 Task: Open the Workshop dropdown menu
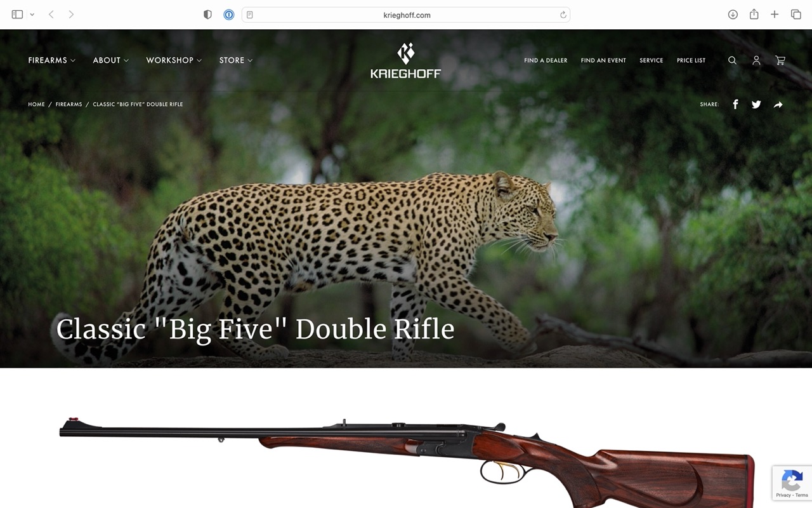tap(174, 60)
